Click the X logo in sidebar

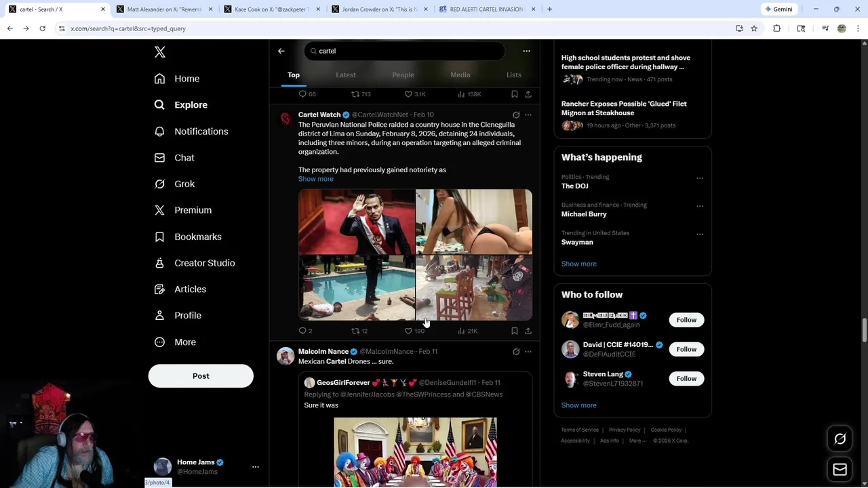[x=159, y=52]
